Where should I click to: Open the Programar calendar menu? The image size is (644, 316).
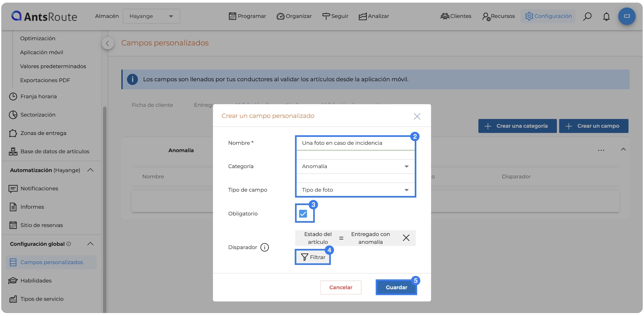pyautogui.click(x=247, y=16)
